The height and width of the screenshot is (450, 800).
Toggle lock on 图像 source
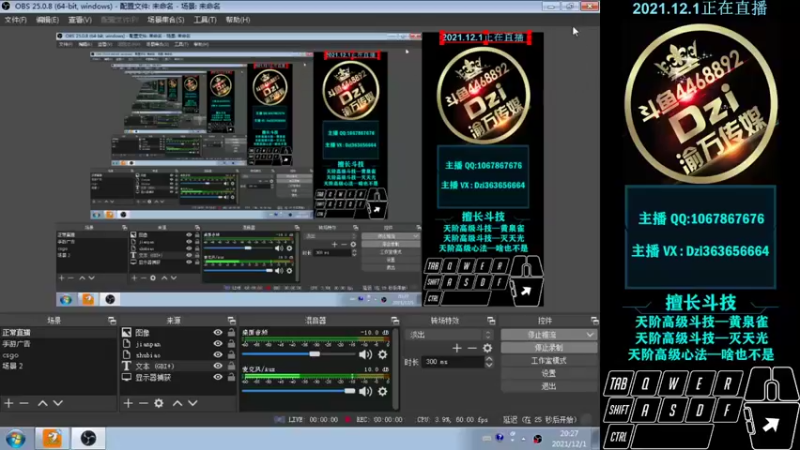click(231, 333)
